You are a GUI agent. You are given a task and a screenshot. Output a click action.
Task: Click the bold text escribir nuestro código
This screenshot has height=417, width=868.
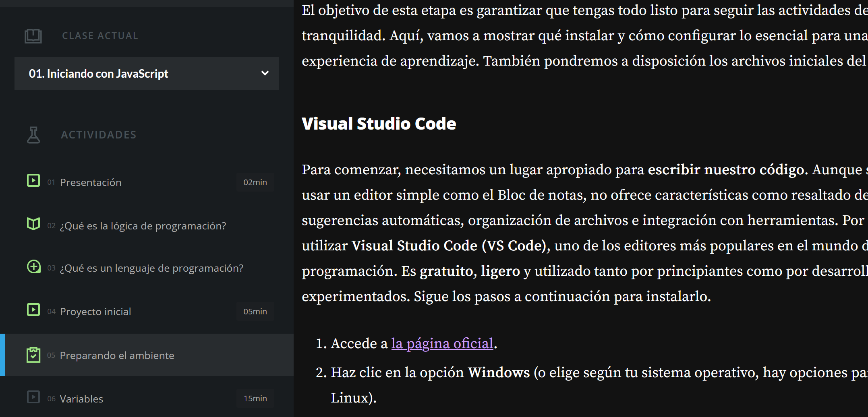(728, 169)
